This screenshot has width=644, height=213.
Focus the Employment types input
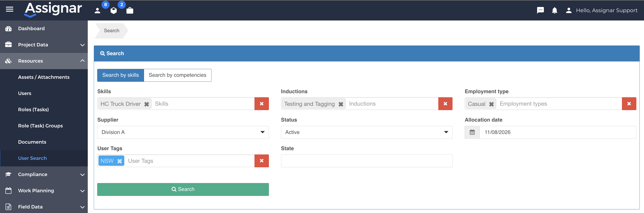tap(559, 104)
